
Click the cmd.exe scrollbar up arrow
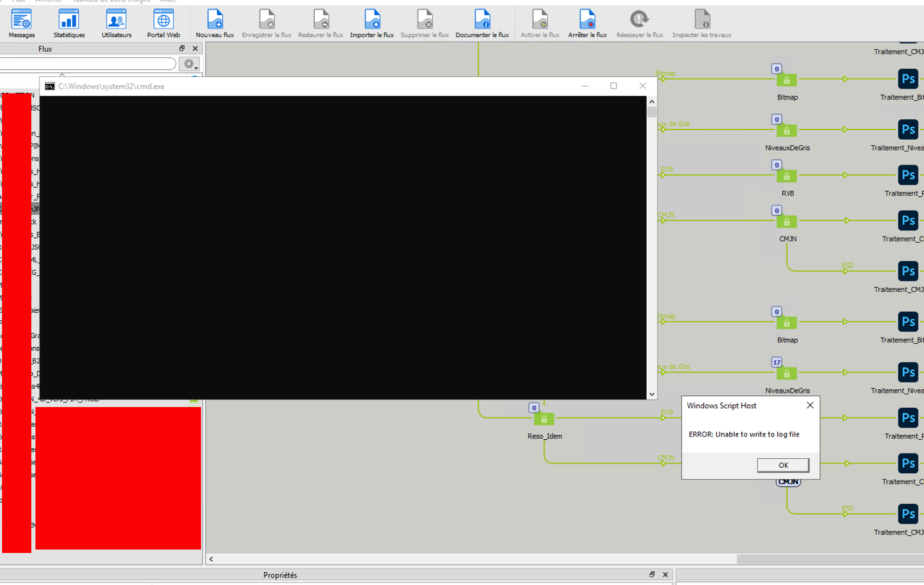pyautogui.click(x=651, y=102)
